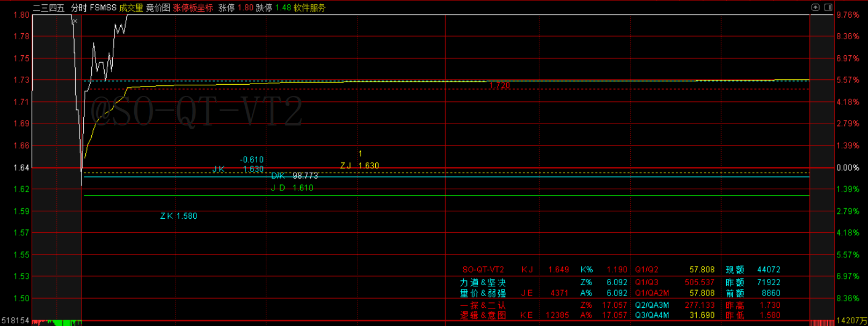This screenshot has width=868, height=326.
Task: Click the 前额 value 8860
Action: [771, 293]
